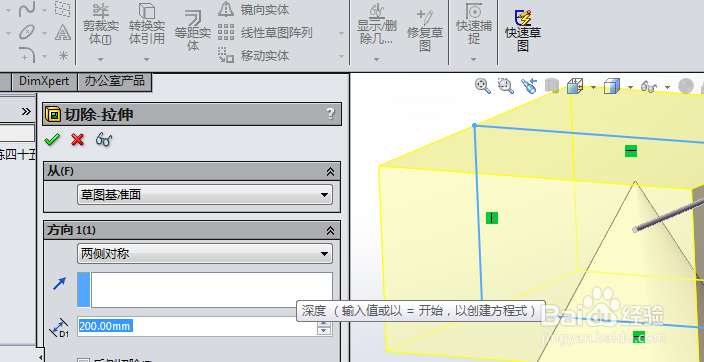This screenshot has width=704, height=362.
Task: Select the sketch Text tool (A icon)
Action: coord(63,32)
